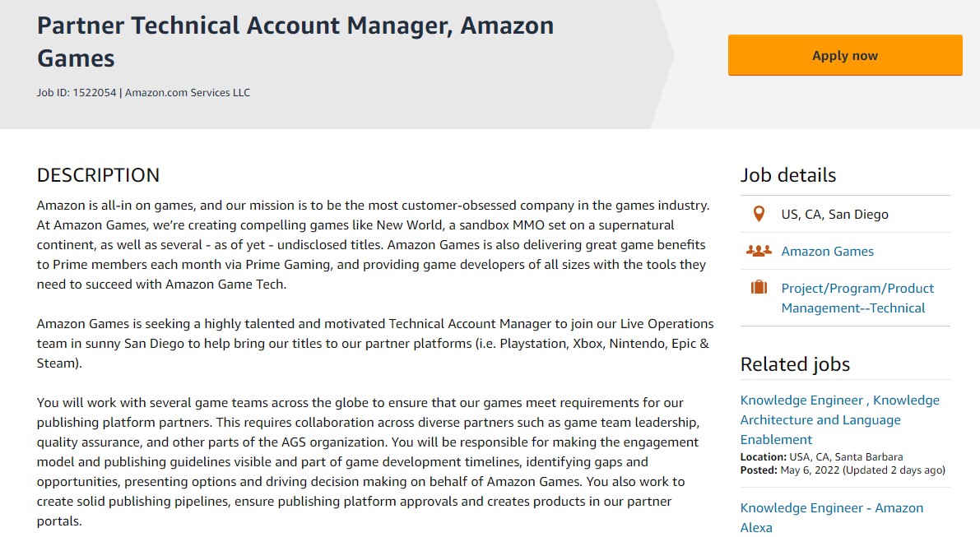Image resolution: width=980 pixels, height=537 pixels.
Task: Click the DESCRIPTION section heading
Action: pyautogui.click(x=98, y=175)
